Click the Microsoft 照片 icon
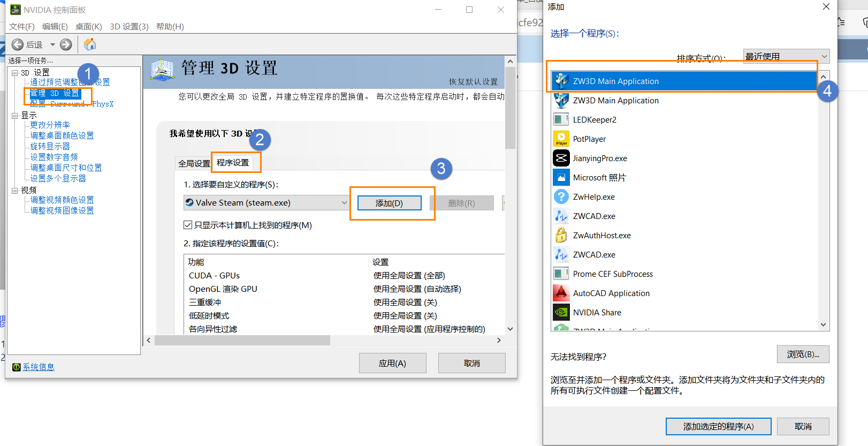Viewport: 868px width, 446px height. pyautogui.click(x=561, y=177)
